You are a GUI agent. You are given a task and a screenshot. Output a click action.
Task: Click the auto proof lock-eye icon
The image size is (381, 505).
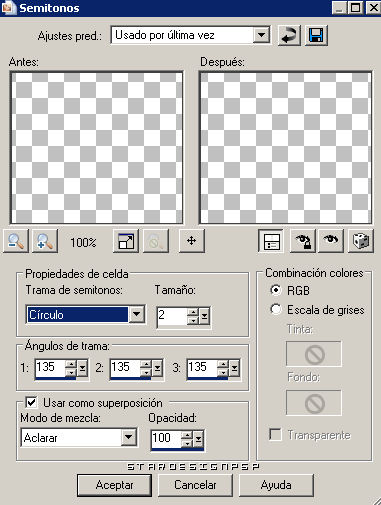303,241
